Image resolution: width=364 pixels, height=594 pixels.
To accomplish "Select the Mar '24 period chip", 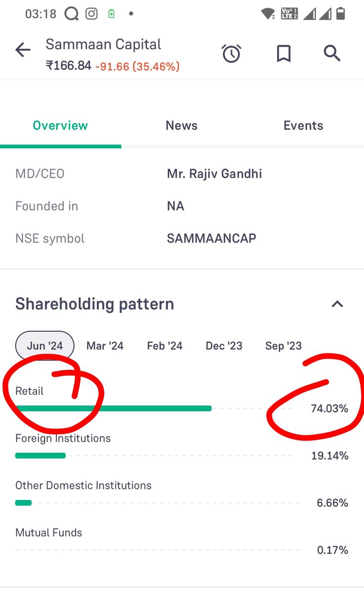I will [105, 346].
